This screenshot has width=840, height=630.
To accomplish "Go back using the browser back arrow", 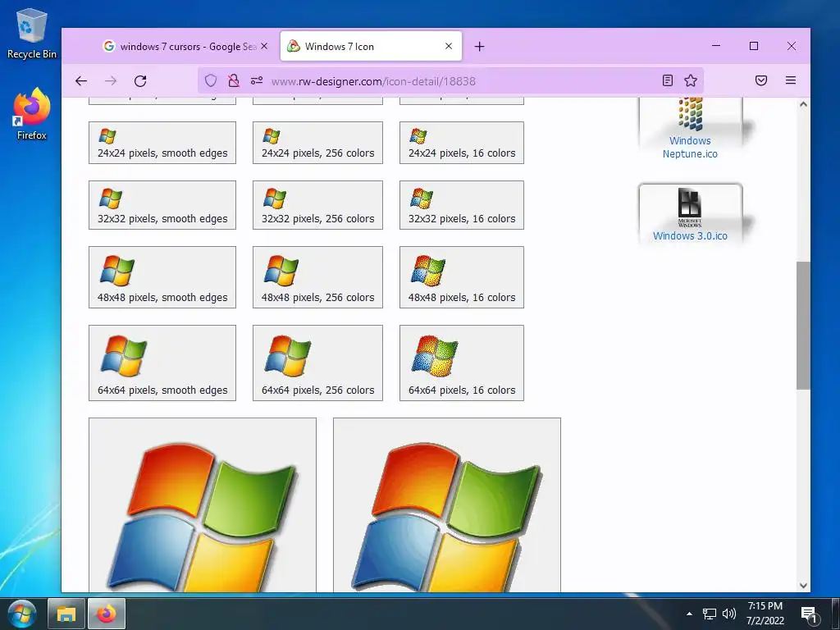I will pos(81,81).
